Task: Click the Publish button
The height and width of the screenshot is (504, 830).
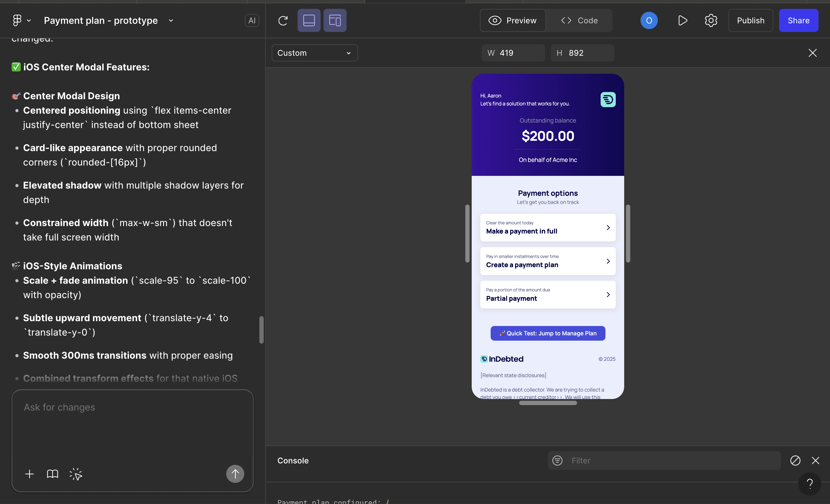Action: [750, 21]
